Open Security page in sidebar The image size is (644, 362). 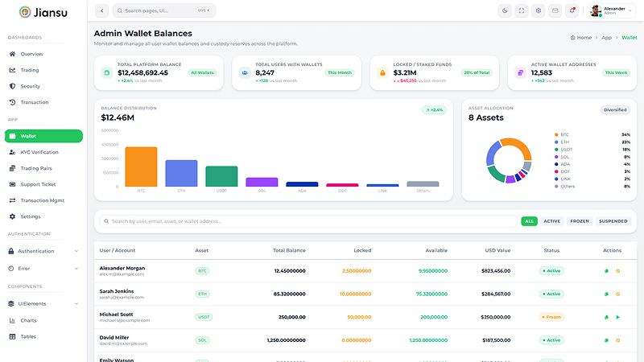pos(43,86)
